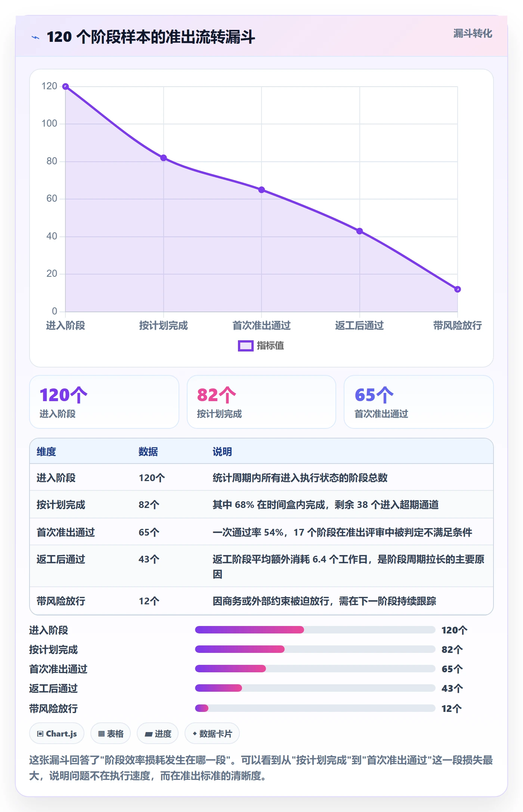
Task: Click the 数据 table column header
Action: pos(148,452)
